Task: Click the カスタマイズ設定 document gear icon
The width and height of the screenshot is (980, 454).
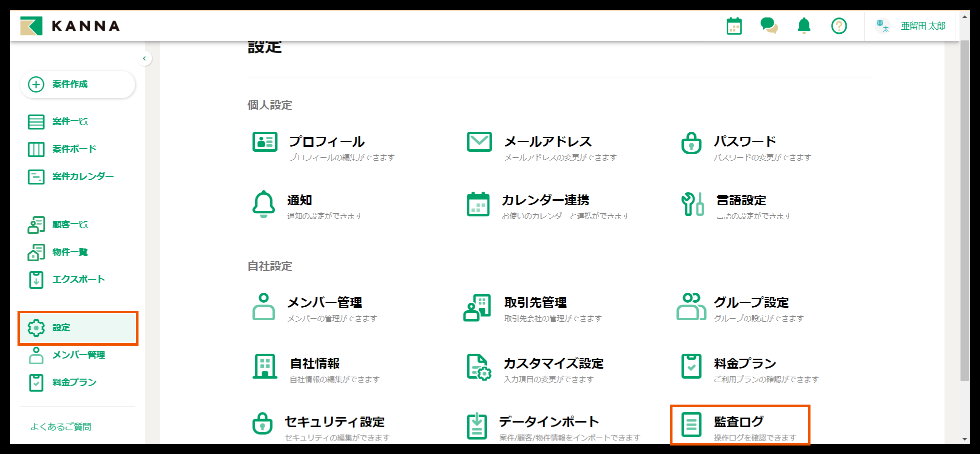Action: [x=479, y=367]
